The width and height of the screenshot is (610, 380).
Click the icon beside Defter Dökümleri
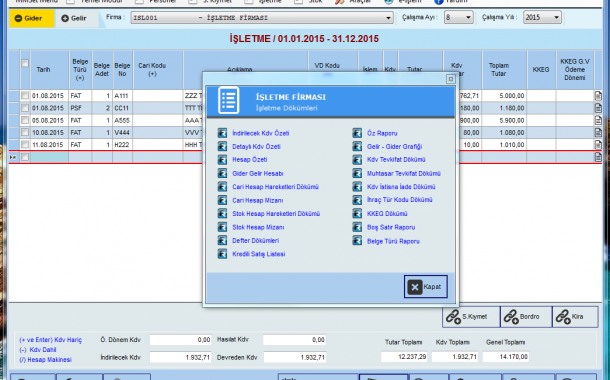[222, 241]
